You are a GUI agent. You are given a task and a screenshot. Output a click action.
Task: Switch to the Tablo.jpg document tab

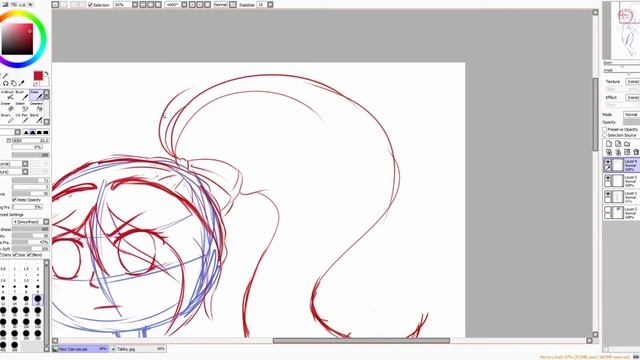pyautogui.click(x=139, y=349)
